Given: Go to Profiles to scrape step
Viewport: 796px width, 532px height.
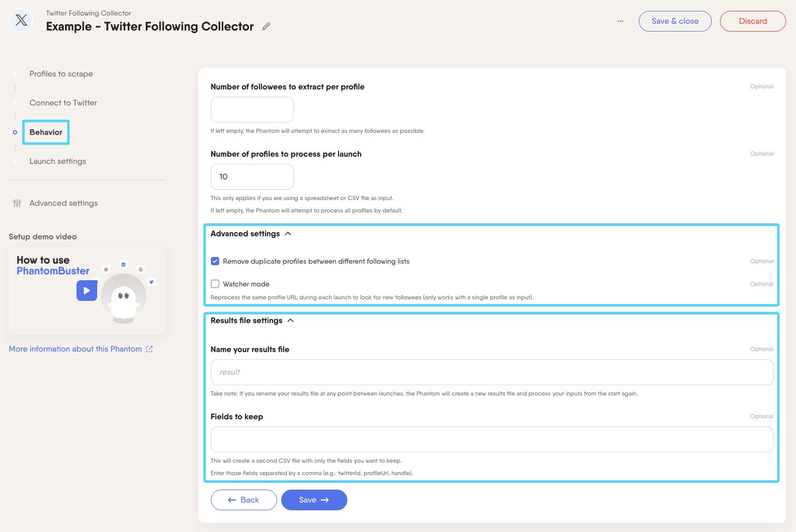Looking at the screenshot, I should 61,74.
